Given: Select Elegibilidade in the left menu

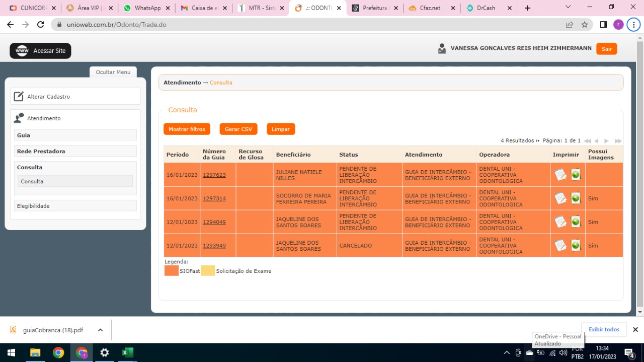Looking at the screenshot, I should 75,206.
